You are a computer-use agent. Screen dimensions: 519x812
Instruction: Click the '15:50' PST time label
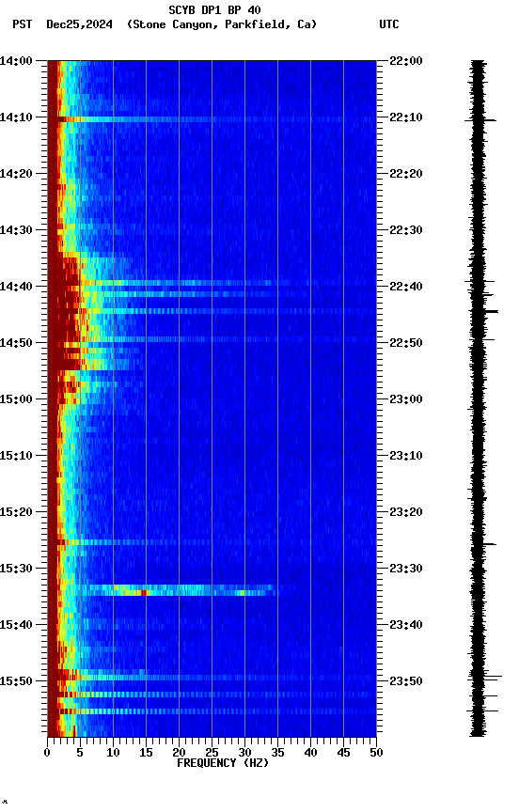coord(16,681)
